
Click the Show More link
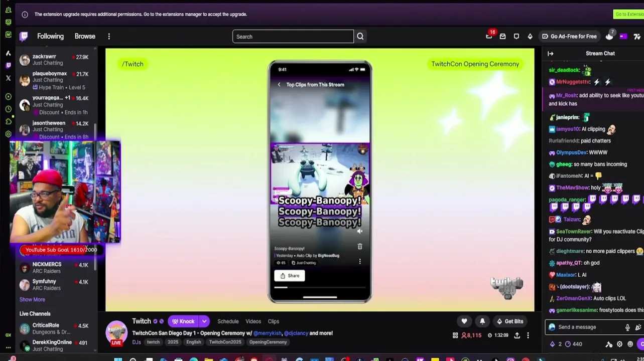click(32, 299)
